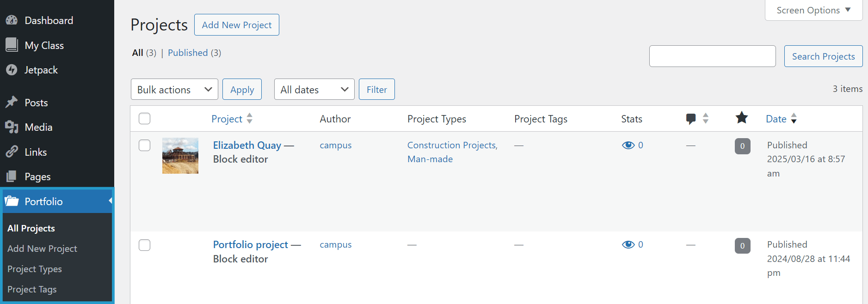Click the Add New Project button
Viewport: 868px width, 304px height.
(x=236, y=24)
